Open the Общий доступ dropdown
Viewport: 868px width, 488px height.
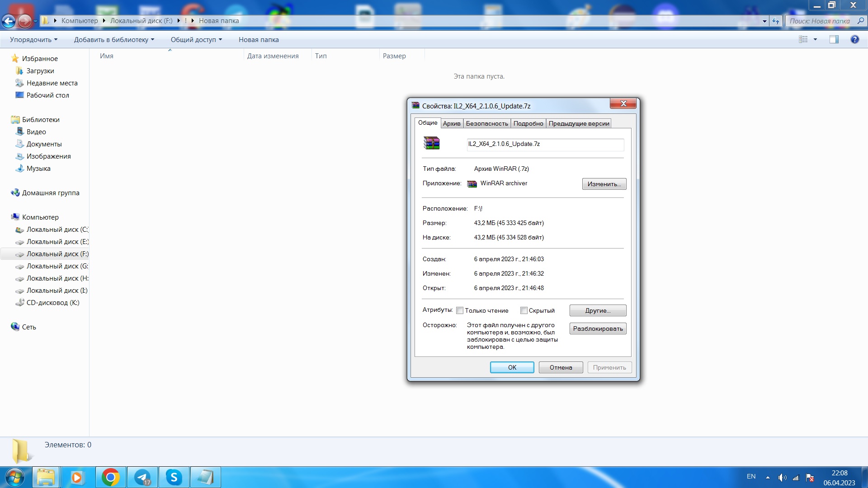[x=196, y=40]
